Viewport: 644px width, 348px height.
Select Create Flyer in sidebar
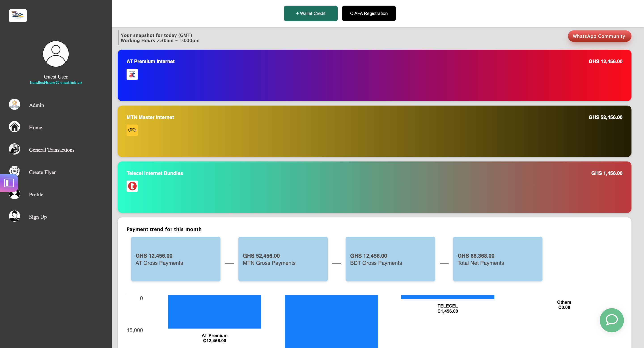point(42,172)
